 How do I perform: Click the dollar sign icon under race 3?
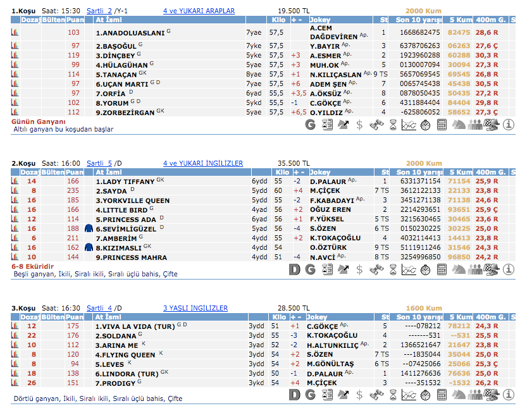(x=360, y=395)
